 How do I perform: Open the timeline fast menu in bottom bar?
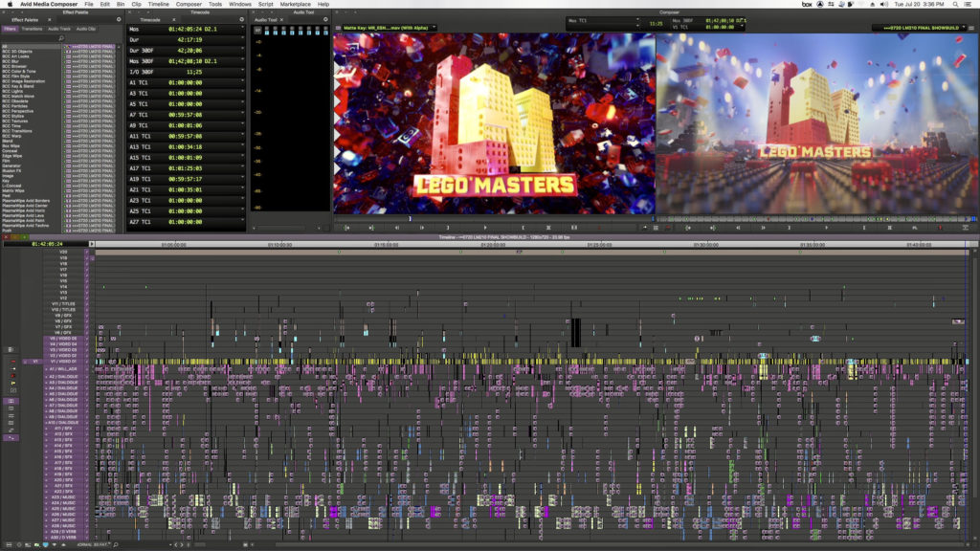pos(9,544)
